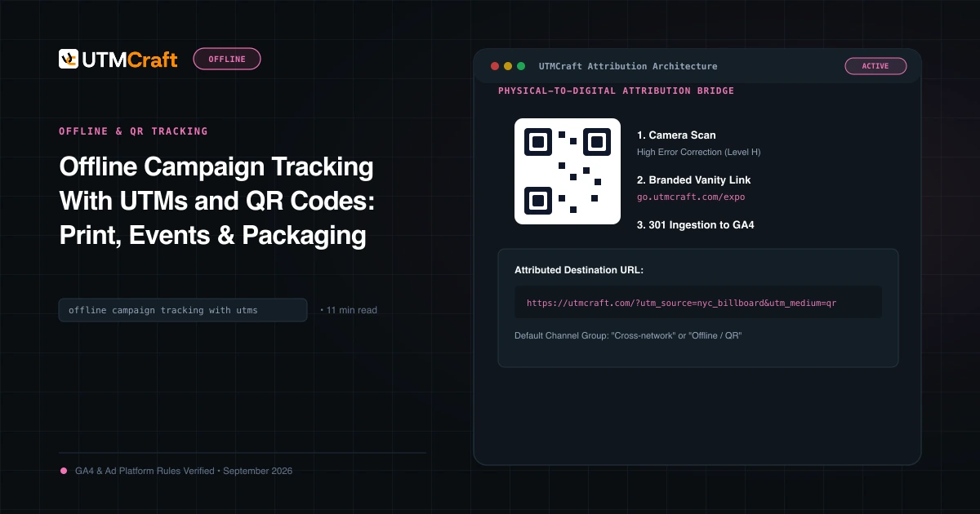Click the 'OFFLINE & QR TRACKING' category label
980x514 pixels.
pos(133,131)
